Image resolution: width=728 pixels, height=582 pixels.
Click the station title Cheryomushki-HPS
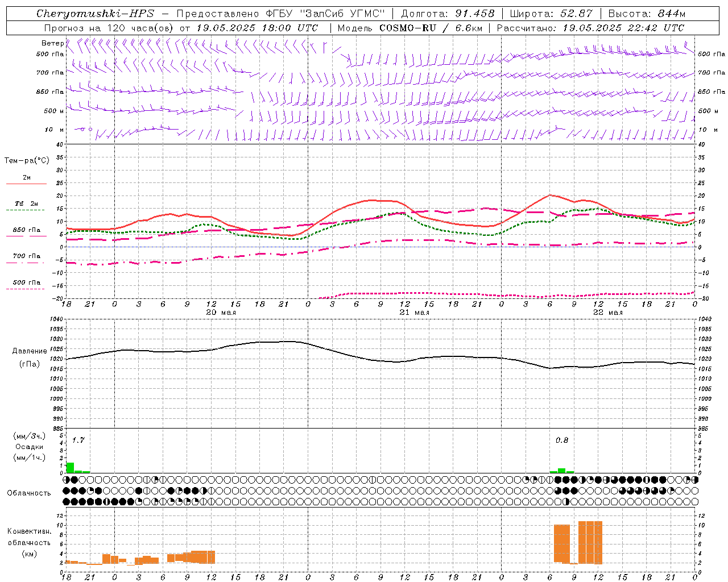coord(95,14)
